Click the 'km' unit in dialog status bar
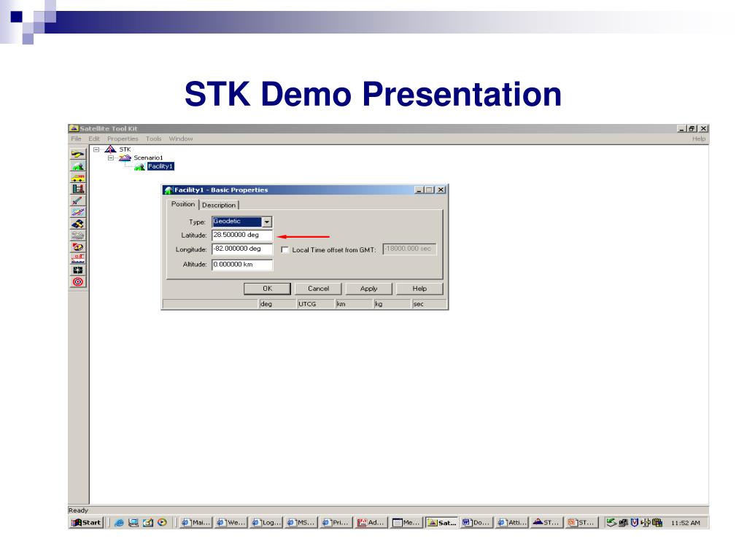 [354, 304]
